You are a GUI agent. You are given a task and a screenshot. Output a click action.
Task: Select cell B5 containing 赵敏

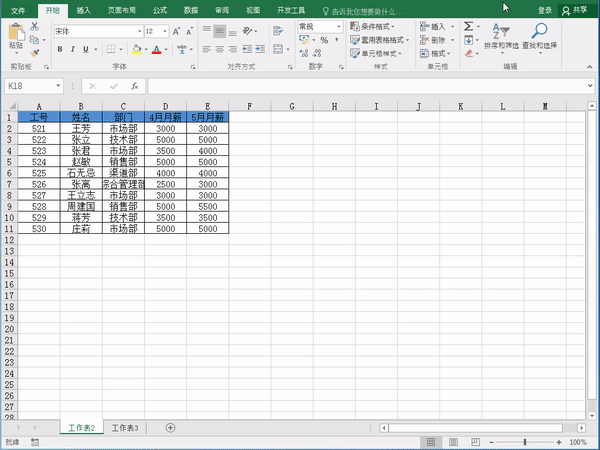(x=80, y=161)
